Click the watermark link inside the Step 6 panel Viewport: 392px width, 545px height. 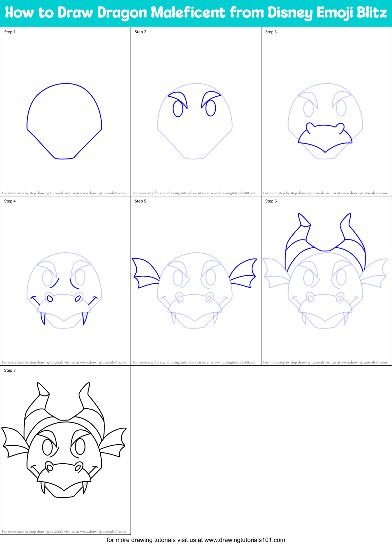(x=325, y=363)
